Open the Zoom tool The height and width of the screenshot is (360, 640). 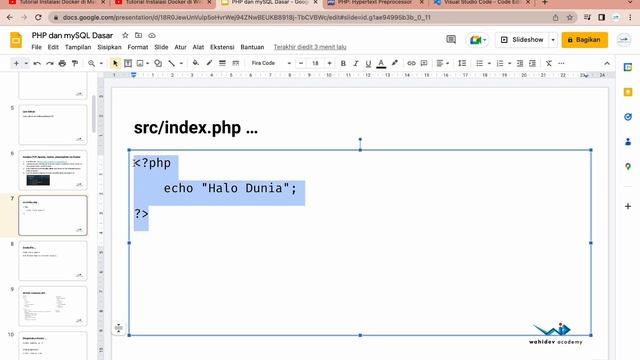[x=91, y=63]
